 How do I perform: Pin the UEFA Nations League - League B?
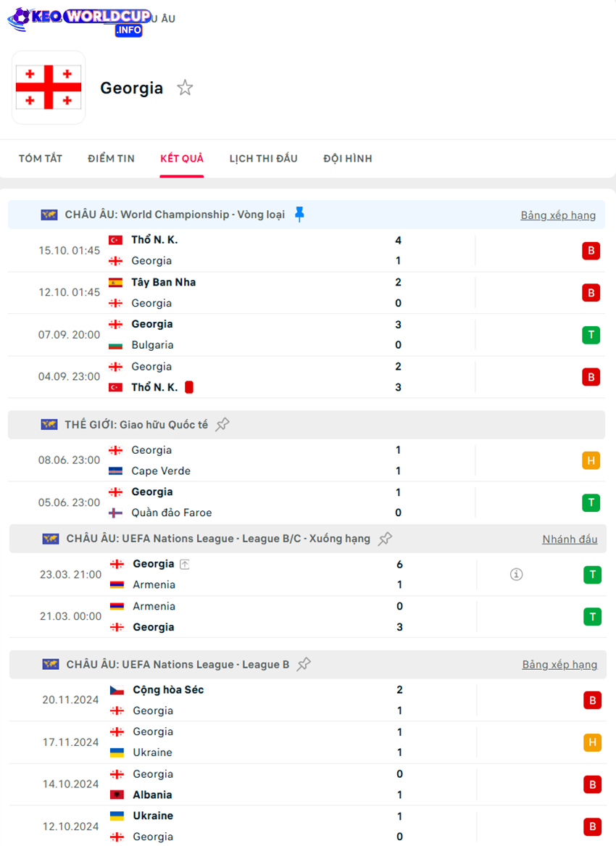pos(304,664)
